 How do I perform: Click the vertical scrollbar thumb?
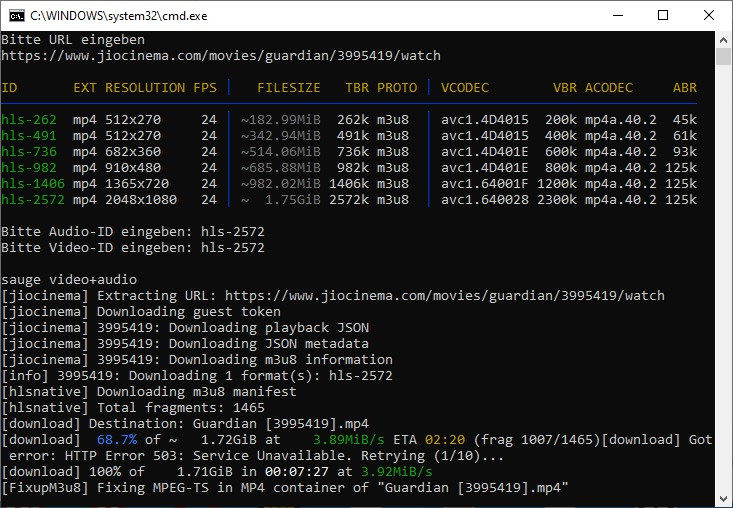[723, 58]
